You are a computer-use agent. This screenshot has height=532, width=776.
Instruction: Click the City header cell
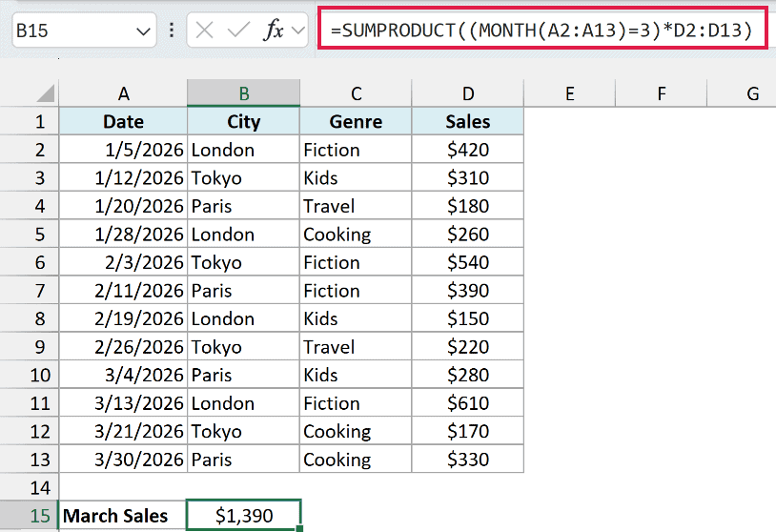click(243, 121)
